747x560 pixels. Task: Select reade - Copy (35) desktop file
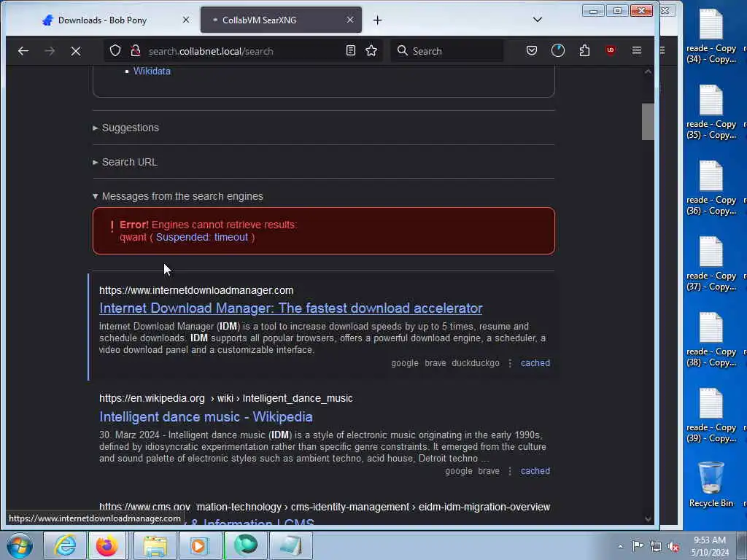click(711, 112)
